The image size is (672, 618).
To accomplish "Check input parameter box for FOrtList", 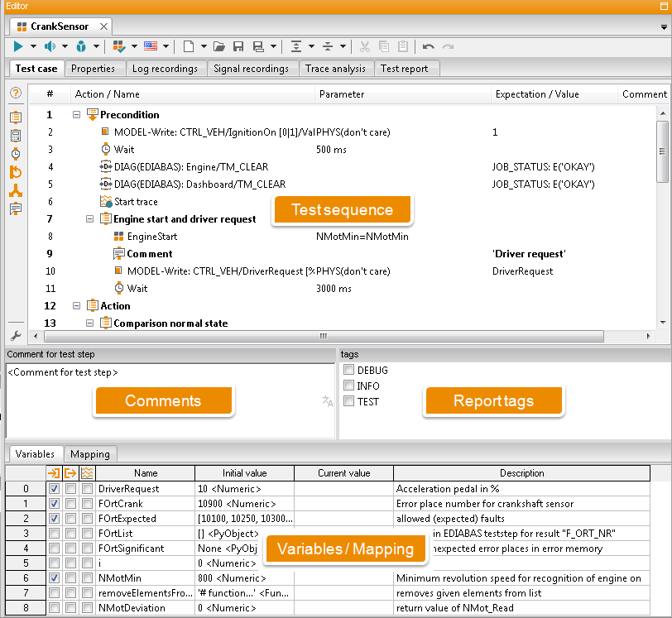I will (x=54, y=533).
